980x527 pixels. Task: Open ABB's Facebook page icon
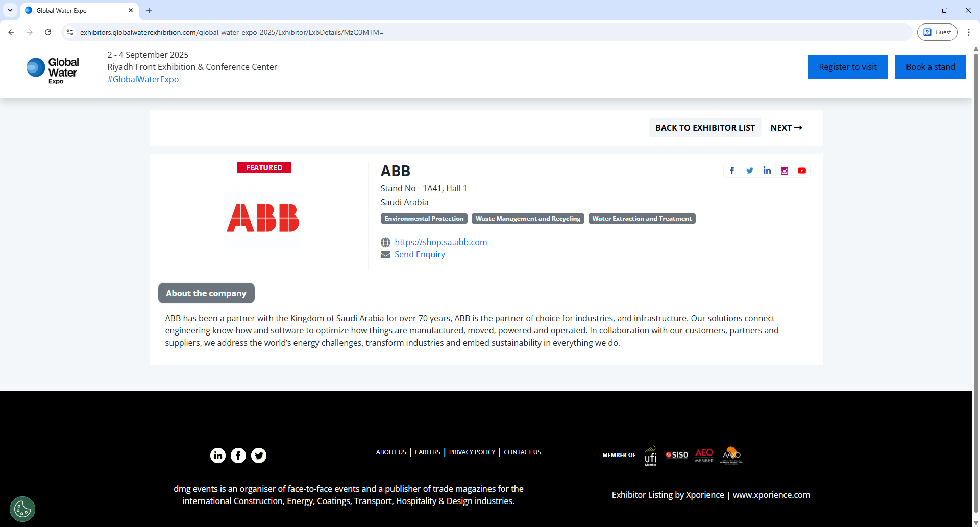tap(732, 170)
